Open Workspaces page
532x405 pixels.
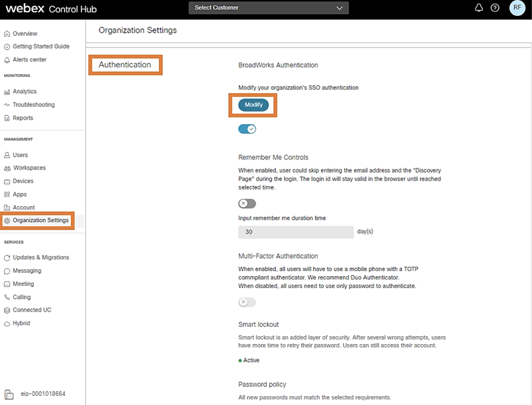pos(29,168)
